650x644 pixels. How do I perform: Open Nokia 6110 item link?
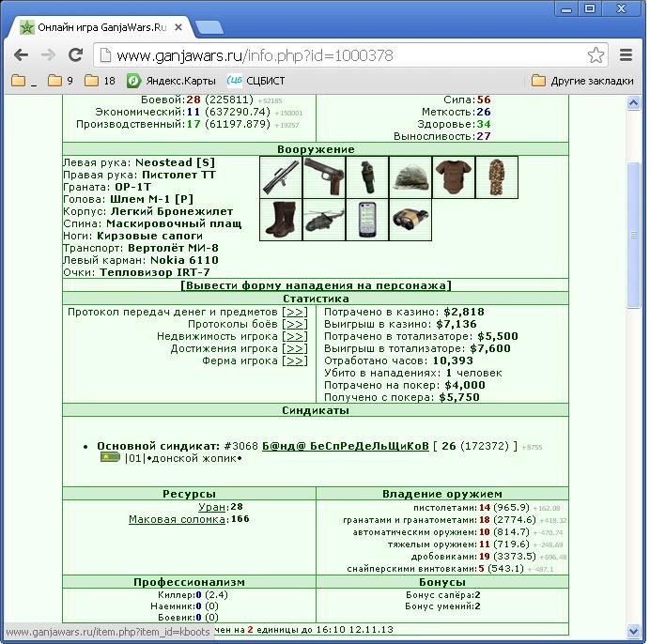pyautogui.click(x=184, y=260)
